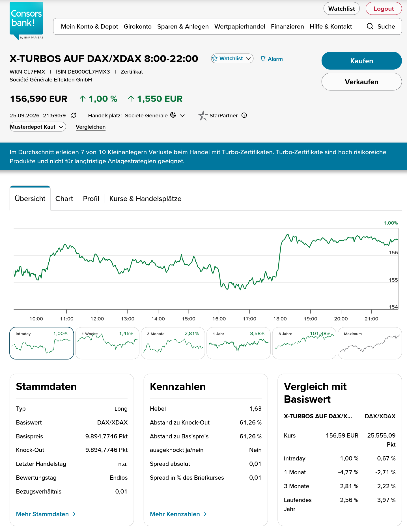Viewport: 407px width, 532px height.
Task: Click the WKN CL7FMX text
Action: pyautogui.click(x=27, y=72)
